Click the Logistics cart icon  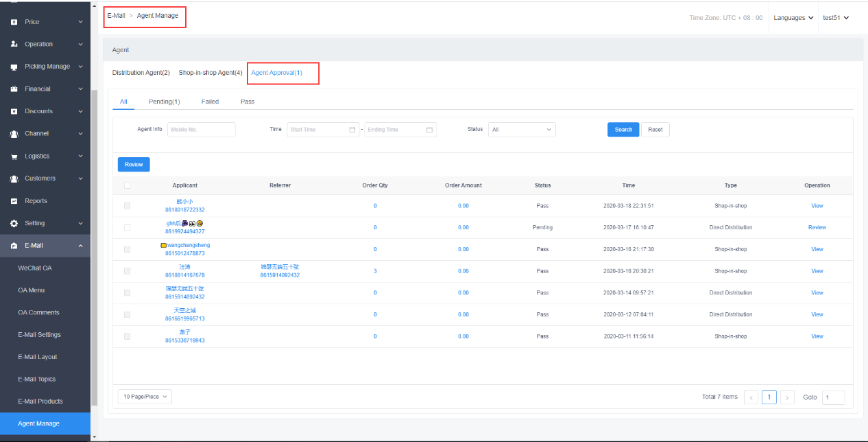click(14, 156)
